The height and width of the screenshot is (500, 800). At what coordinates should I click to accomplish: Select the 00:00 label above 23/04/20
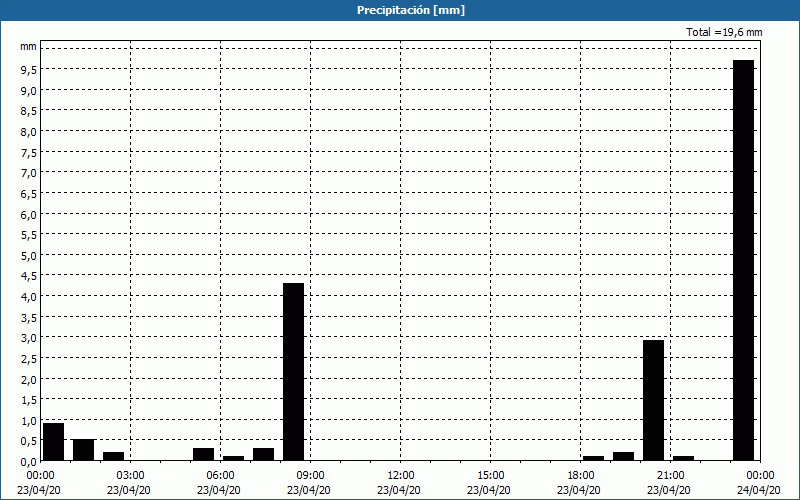[x=40, y=476]
